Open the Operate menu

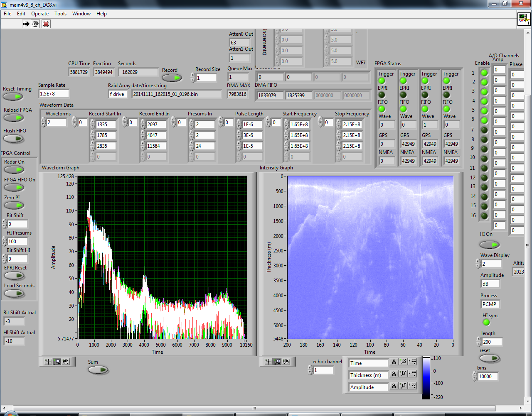40,14
